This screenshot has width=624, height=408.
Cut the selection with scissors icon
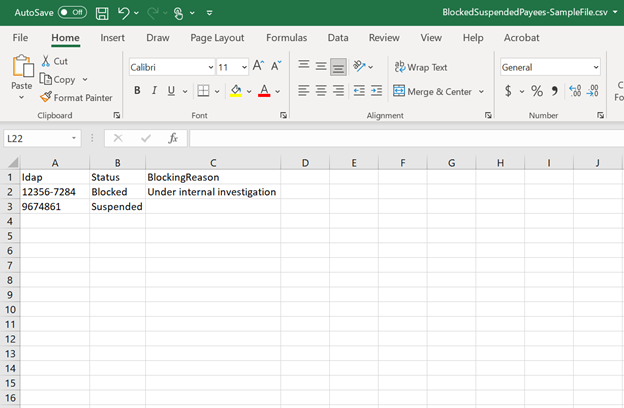click(x=46, y=61)
